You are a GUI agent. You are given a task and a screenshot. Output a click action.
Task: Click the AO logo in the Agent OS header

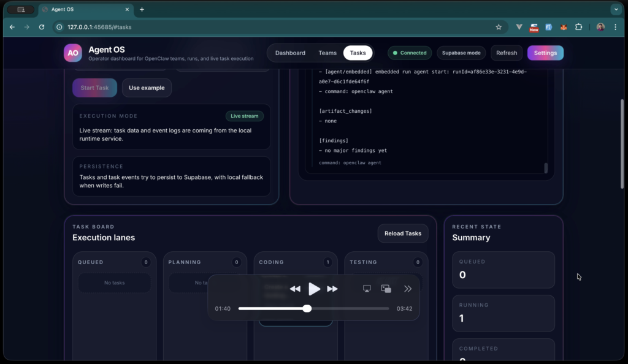[72, 53]
